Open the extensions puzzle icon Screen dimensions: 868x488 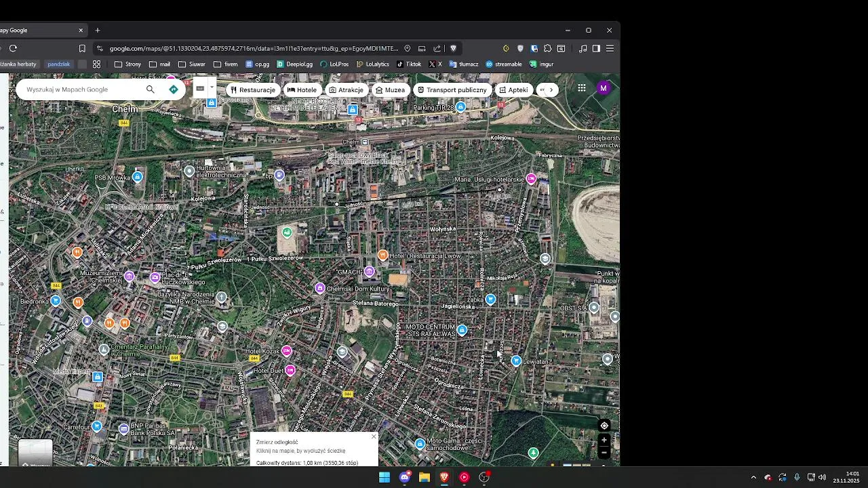547,48
